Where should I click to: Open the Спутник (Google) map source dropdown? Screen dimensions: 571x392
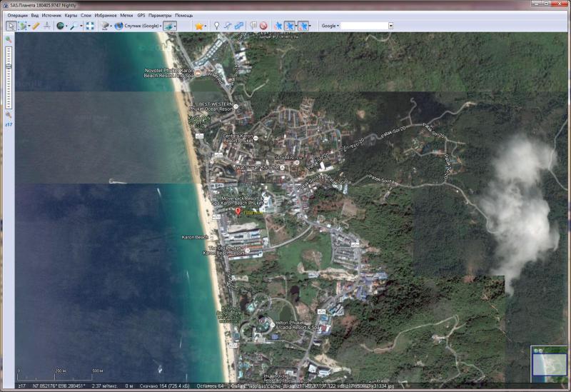136,26
